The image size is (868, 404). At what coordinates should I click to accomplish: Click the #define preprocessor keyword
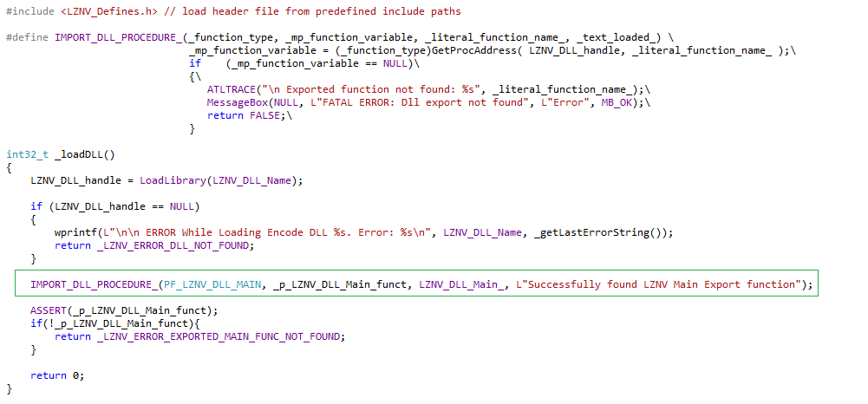pyautogui.click(x=28, y=37)
